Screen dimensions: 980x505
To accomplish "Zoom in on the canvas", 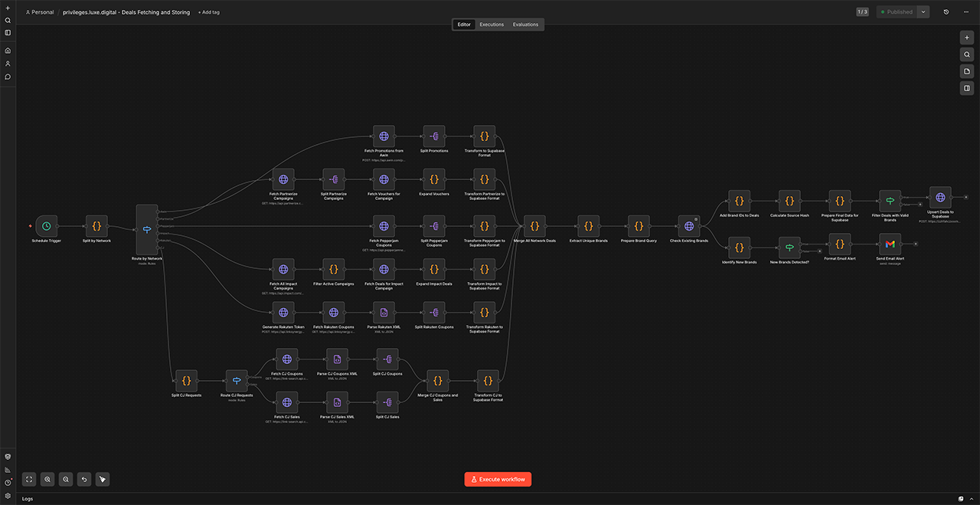I will click(47, 479).
